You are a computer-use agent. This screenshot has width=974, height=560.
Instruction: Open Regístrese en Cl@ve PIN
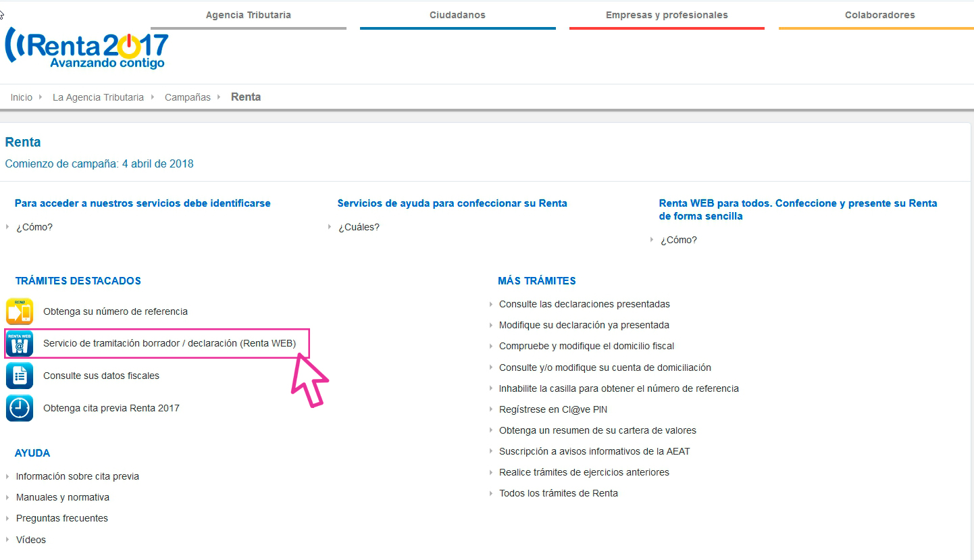coord(553,409)
